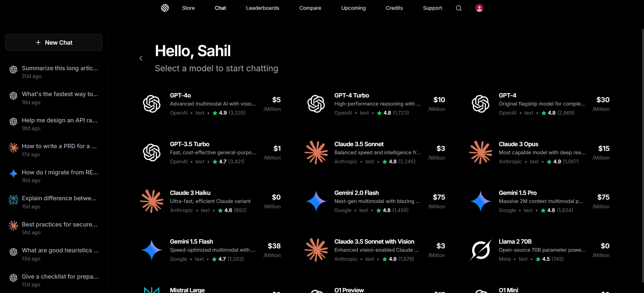Click the Gemini icon beside the migration chat
The height and width of the screenshot is (293, 644).
pos(13,174)
